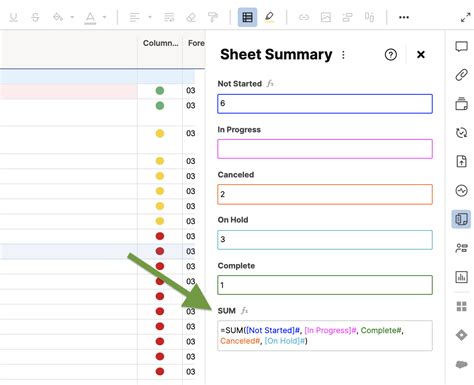
Task: Click the On Hold field containing 3
Action: pos(325,240)
